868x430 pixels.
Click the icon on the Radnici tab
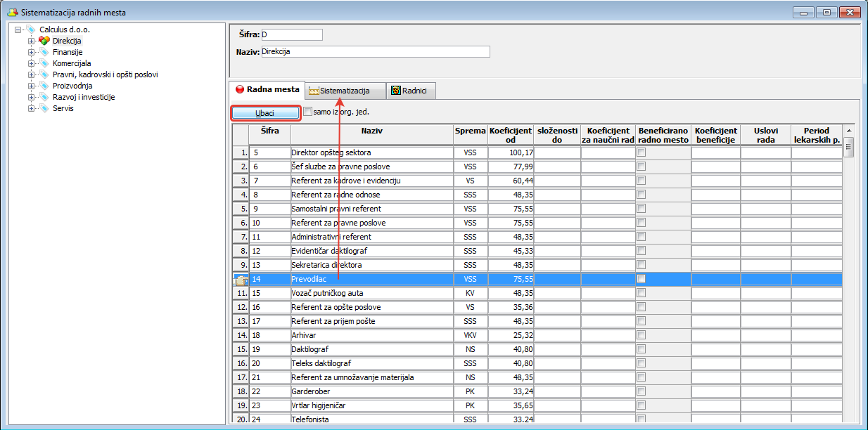(x=396, y=91)
